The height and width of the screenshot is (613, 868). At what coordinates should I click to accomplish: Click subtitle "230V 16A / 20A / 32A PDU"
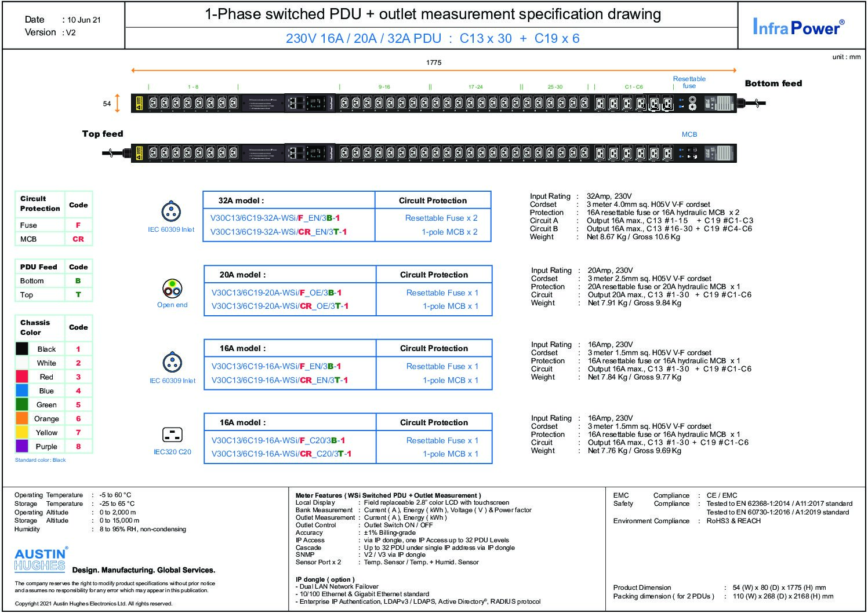[364, 38]
